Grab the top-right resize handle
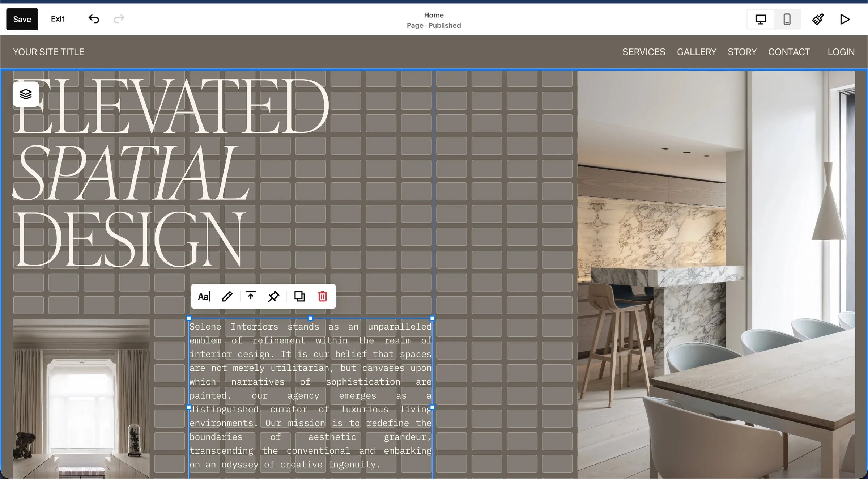Screen dimensions: 868x479 pos(432,318)
